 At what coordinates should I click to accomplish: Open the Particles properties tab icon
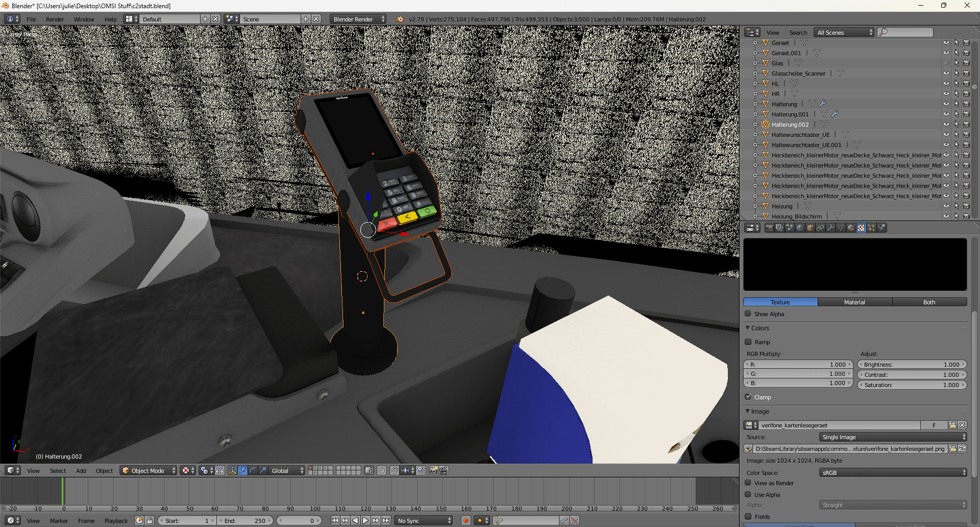coord(871,228)
